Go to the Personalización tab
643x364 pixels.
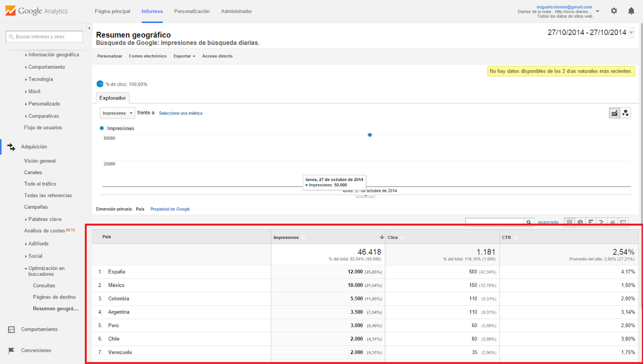[x=192, y=11]
